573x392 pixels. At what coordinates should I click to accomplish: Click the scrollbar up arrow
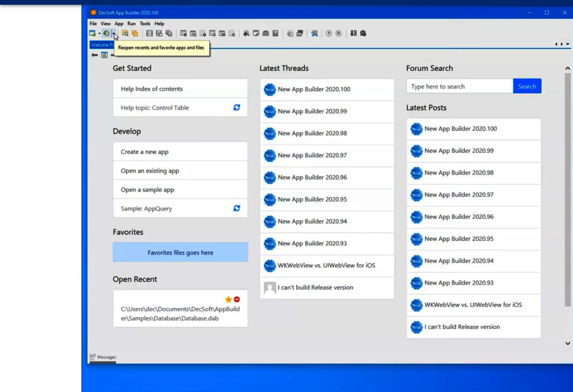[567, 69]
